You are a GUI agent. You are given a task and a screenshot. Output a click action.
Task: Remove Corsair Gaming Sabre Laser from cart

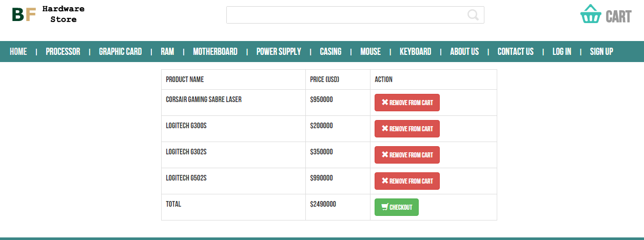coord(407,103)
